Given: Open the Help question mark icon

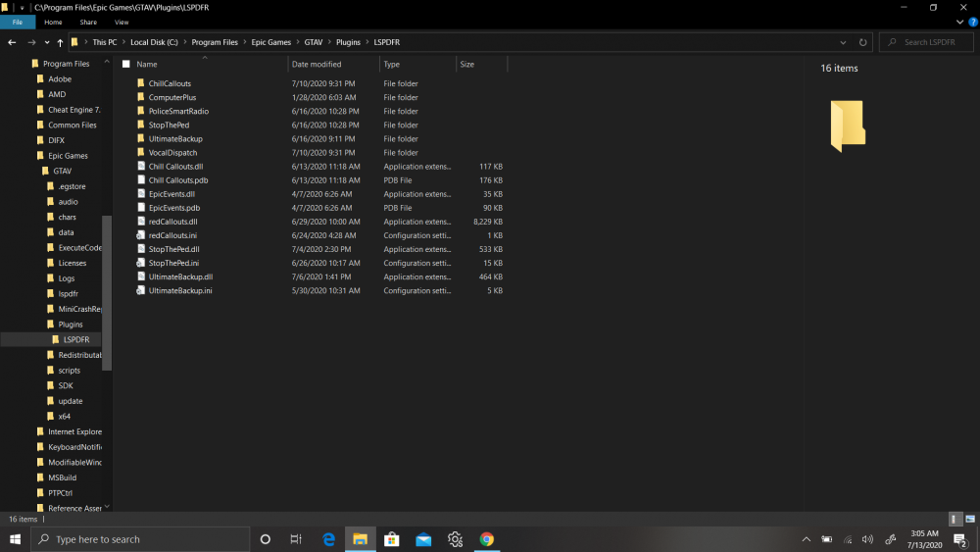Looking at the screenshot, I should pyautogui.click(x=973, y=22).
